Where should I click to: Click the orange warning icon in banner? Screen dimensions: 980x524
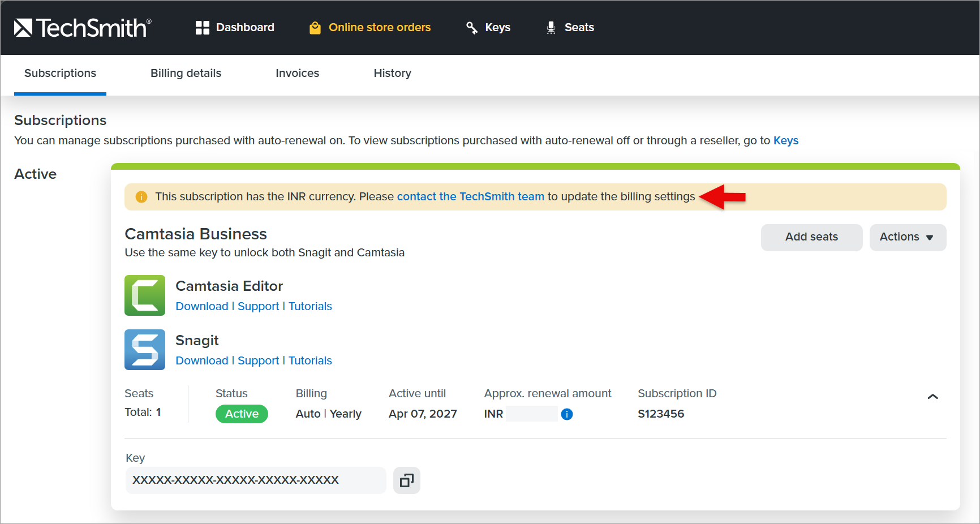[141, 197]
